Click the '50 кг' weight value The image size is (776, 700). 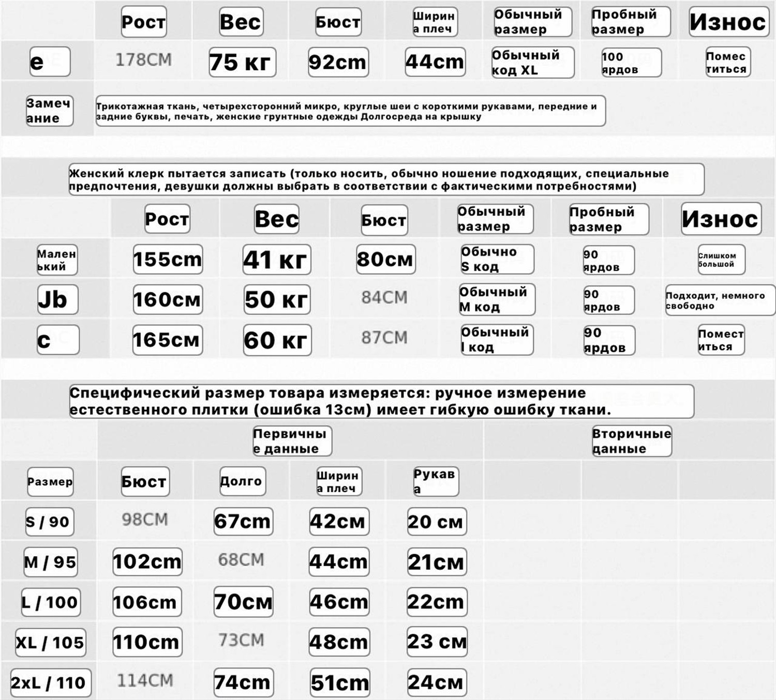coord(277,299)
